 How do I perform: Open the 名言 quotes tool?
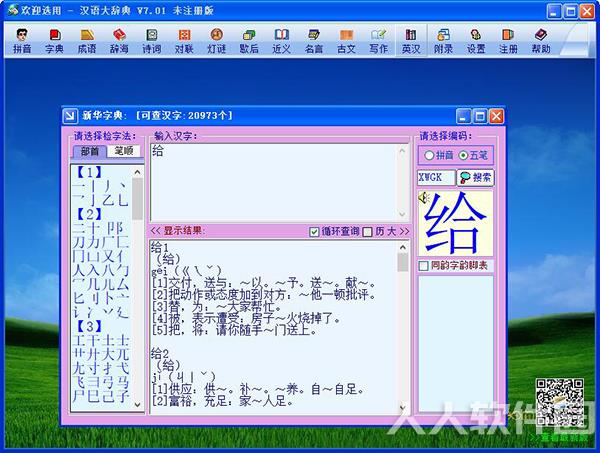[x=314, y=41]
